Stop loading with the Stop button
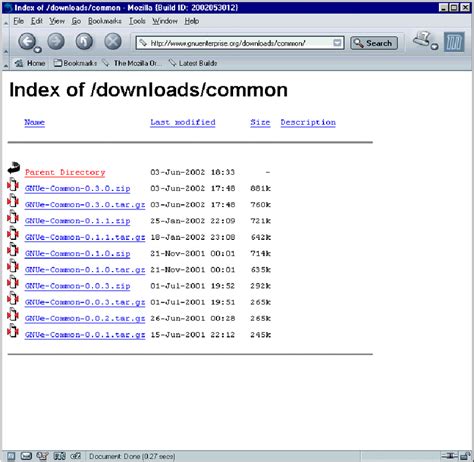474x462 pixels. coord(113,42)
